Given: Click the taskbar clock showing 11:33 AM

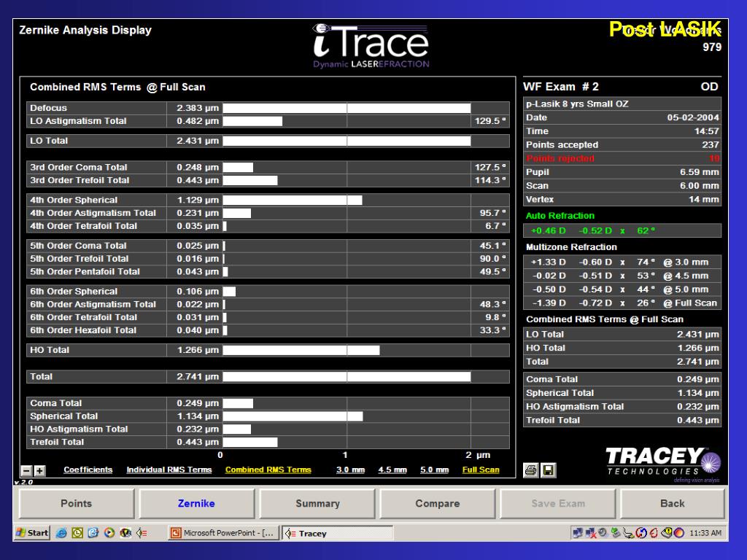Looking at the screenshot, I should tap(705, 533).
